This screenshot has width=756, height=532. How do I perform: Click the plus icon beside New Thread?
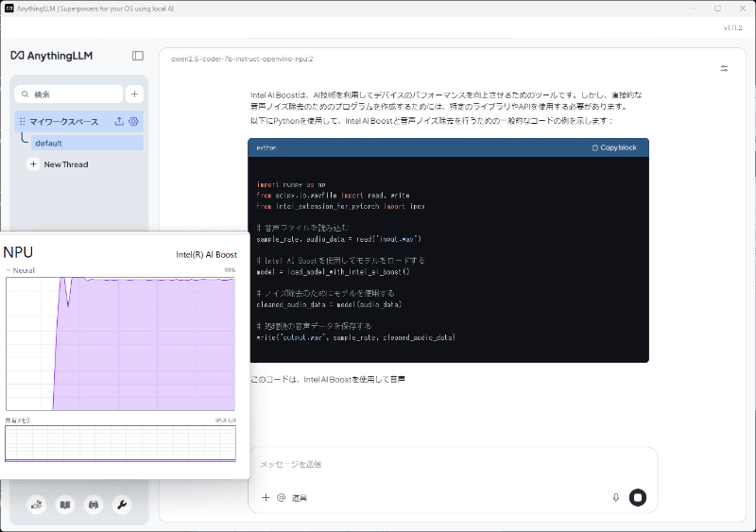click(x=33, y=164)
